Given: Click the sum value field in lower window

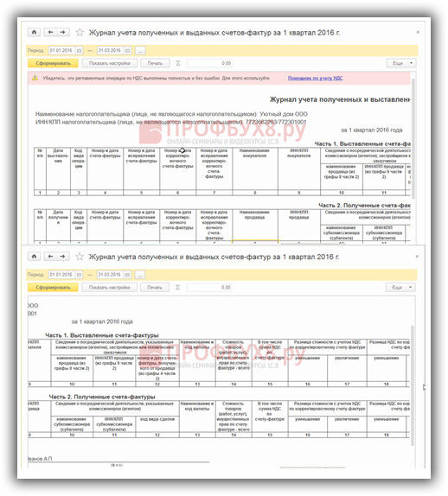Looking at the screenshot, I should click(209, 287).
